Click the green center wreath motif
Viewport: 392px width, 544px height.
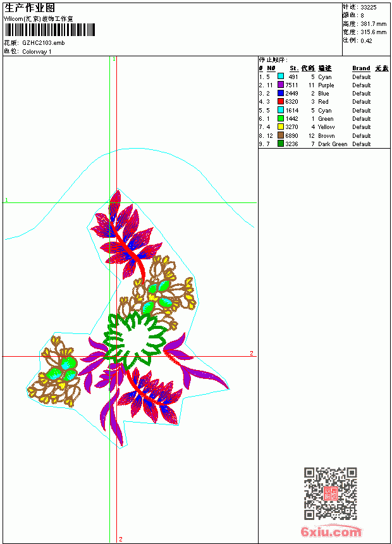pos(135,339)
